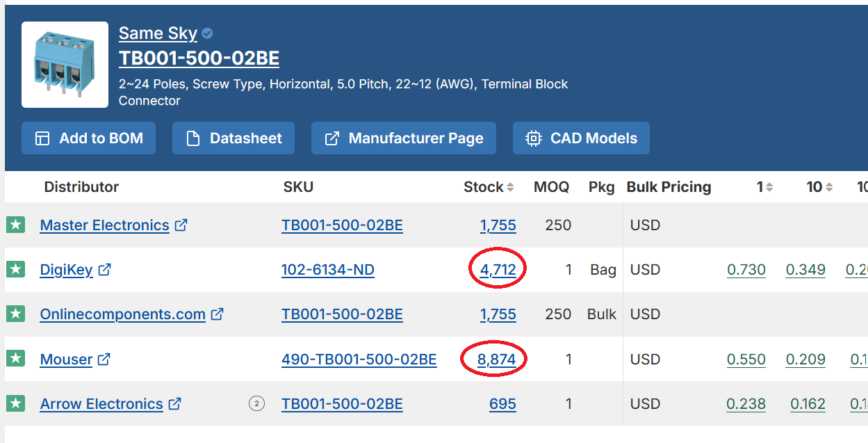Image resolution: width=868 pixels, height=443 pixels.
Task: Open the Master Electronics distributor link
Action: 105,225
